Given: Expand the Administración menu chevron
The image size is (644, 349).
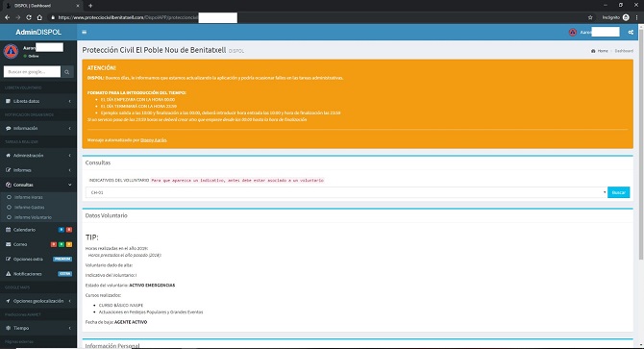Looking at the screenshot, I should 70,155.
